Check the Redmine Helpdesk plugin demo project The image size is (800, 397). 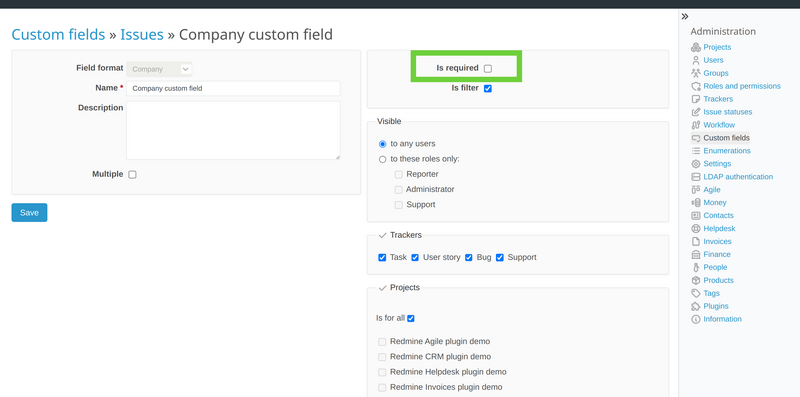point(382,373)
